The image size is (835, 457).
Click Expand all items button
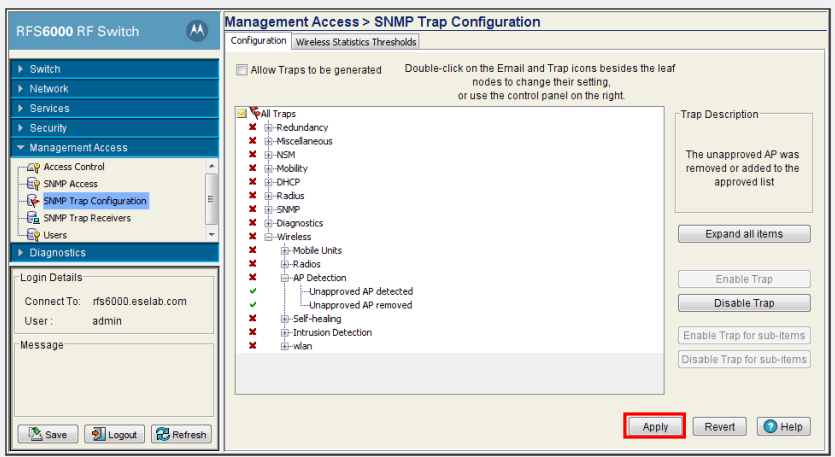(744, 234)
